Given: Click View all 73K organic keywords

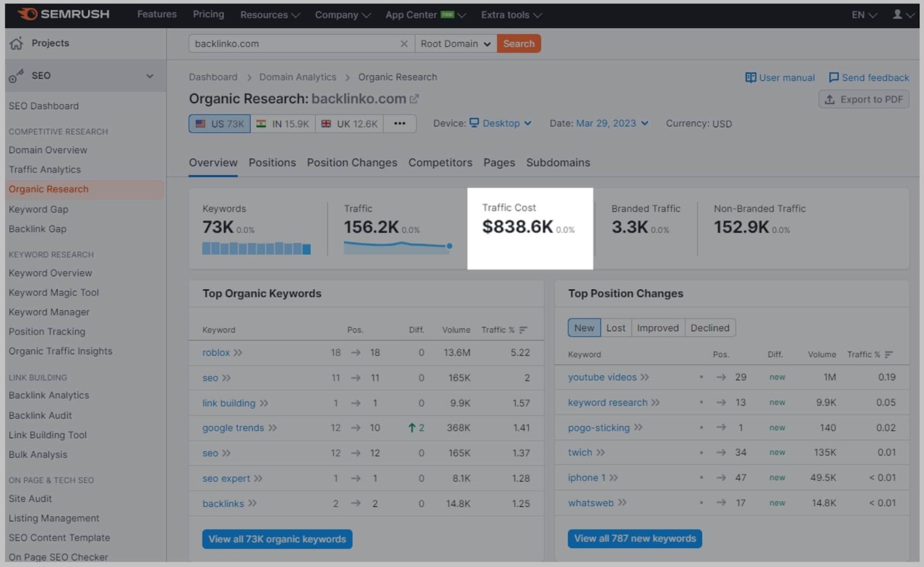Looking at the screenshot, I should [x=277, y=539].
